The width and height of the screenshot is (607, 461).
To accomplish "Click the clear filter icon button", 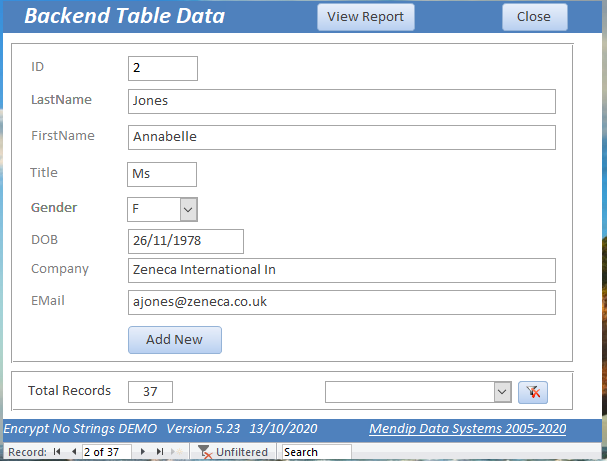I will [x=533, y=392].
